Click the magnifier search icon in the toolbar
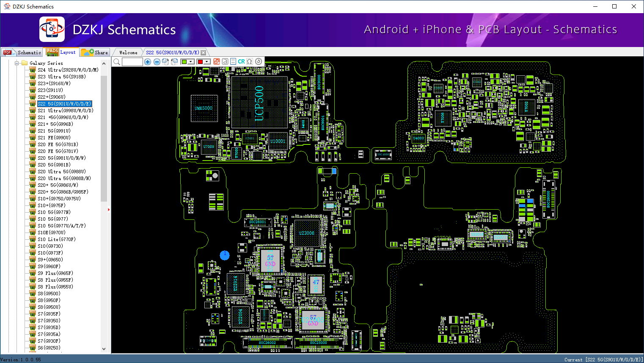 pos(117,62)
